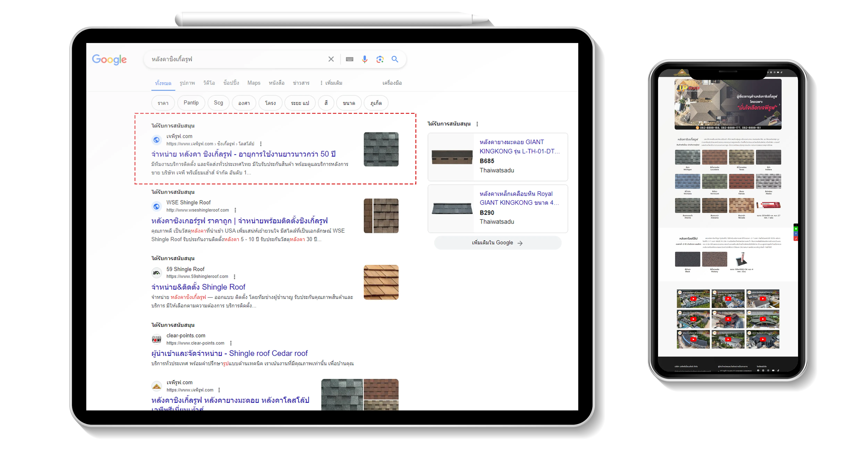The image size is (868, 455).
Task: Tap the YouTube icon in phone header
Action: [x=778, y=72]
